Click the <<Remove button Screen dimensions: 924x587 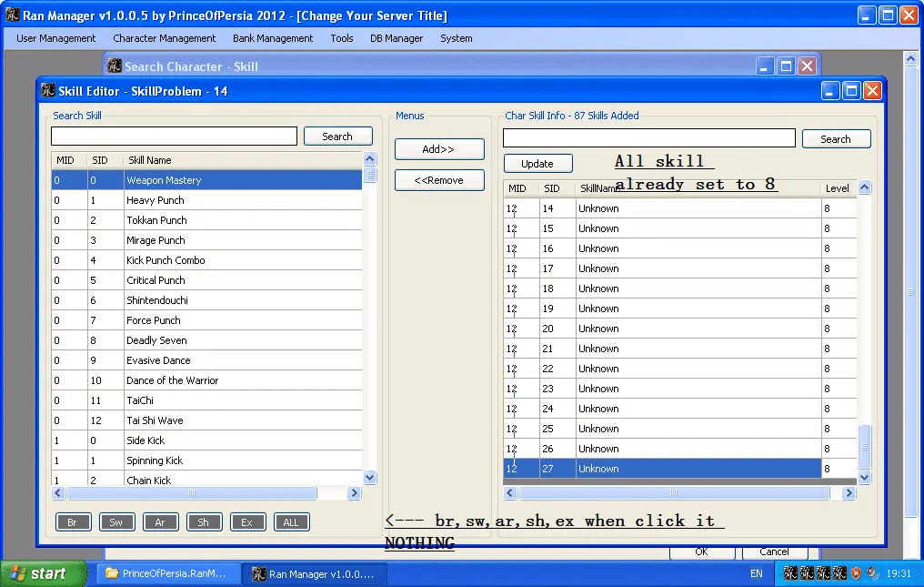point(439,180)
